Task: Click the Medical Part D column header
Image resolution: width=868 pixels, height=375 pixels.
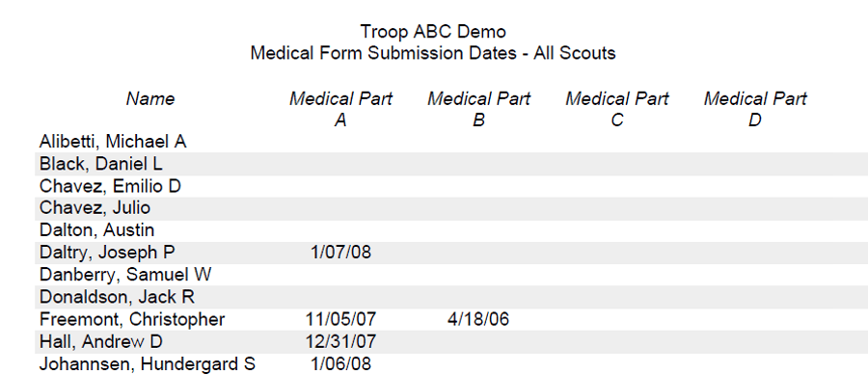Action: pos(755,109)
